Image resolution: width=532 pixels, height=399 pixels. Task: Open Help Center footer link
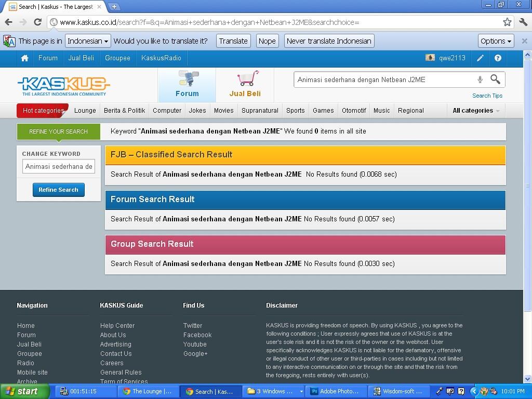(117, 326)
